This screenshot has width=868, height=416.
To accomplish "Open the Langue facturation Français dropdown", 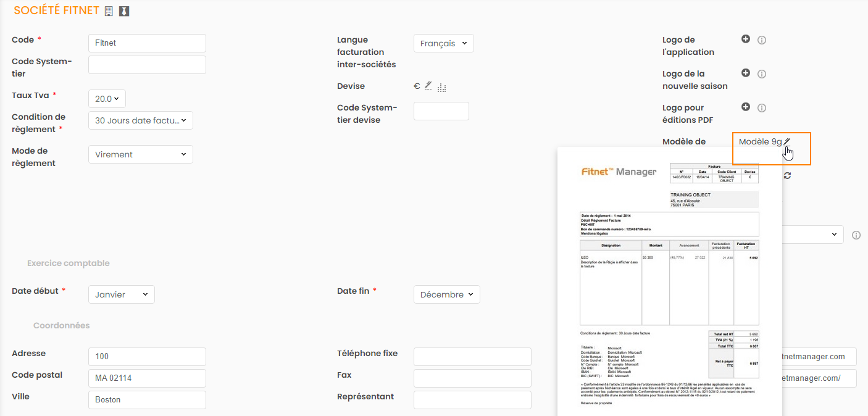I will coord(443,43).
